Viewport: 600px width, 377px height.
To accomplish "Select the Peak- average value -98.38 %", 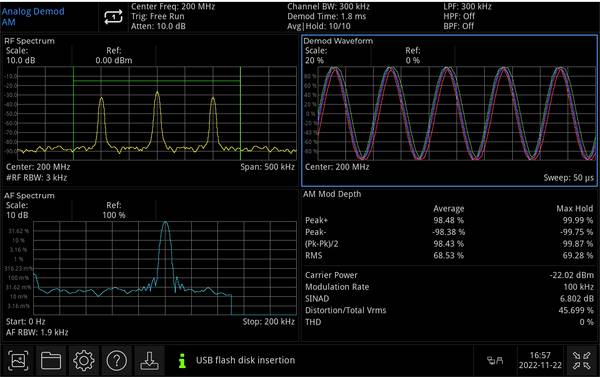I will point(448,232).
